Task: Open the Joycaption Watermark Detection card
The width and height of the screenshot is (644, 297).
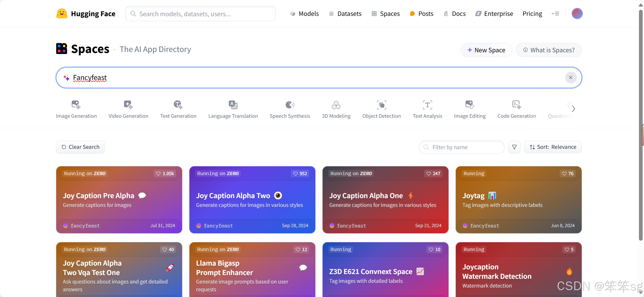Action: click(x=519, y=269)
